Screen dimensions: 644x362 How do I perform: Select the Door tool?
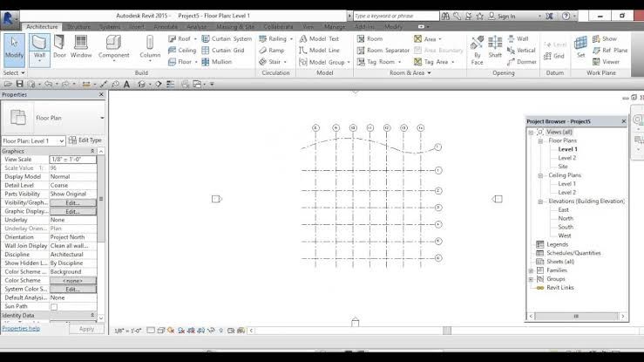click(x=59, y=46)
